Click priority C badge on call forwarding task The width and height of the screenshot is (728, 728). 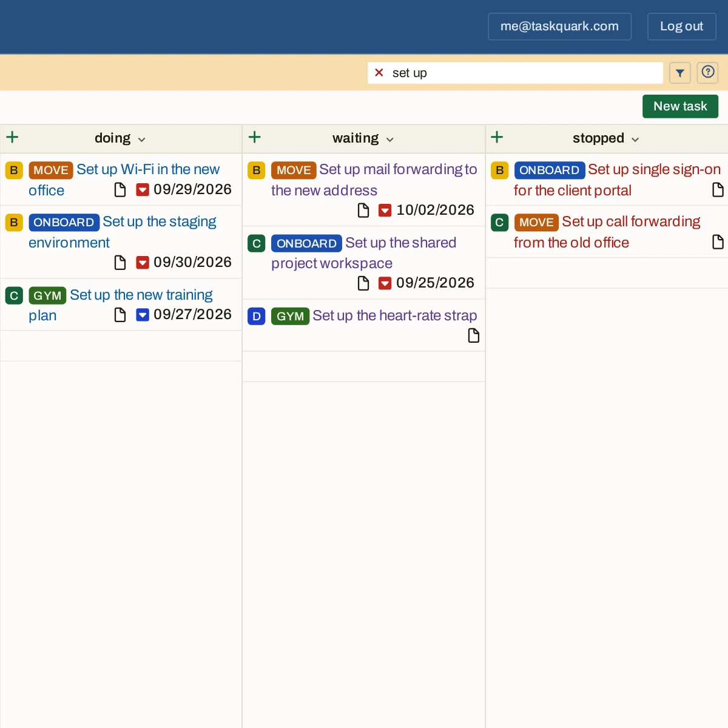pyautogui.click(x=499, y=223)
